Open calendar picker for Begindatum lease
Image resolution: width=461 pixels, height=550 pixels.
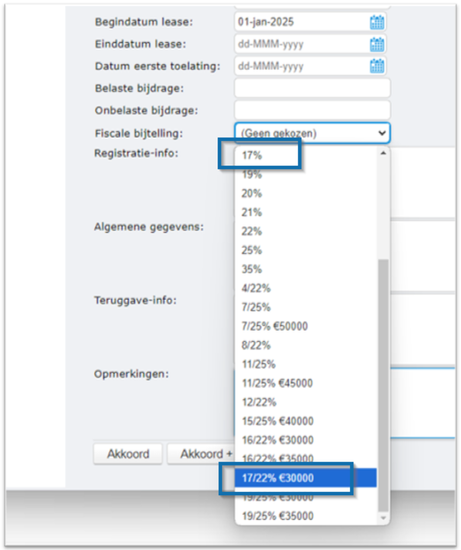click(377, 22)
